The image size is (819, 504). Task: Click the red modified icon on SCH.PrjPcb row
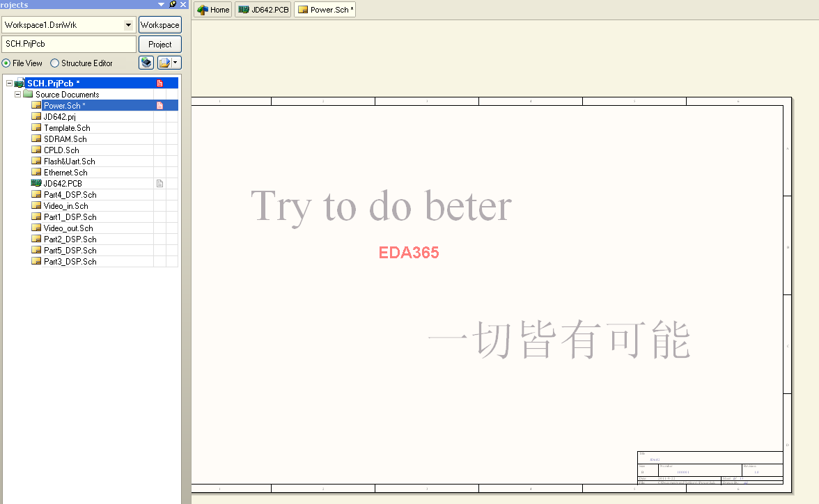coord(160,83)
